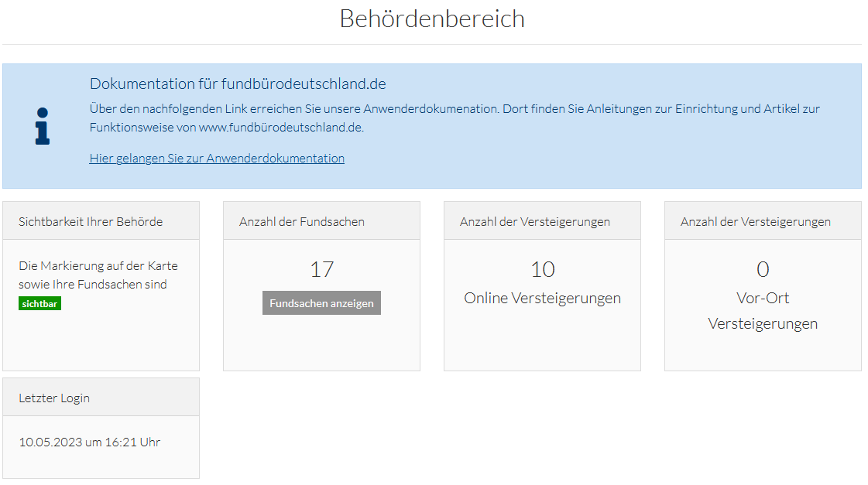Click the header above Vor-Ort Versteigerungen card
Viewport: 868px width, 485px height.
tap(756, 221)
